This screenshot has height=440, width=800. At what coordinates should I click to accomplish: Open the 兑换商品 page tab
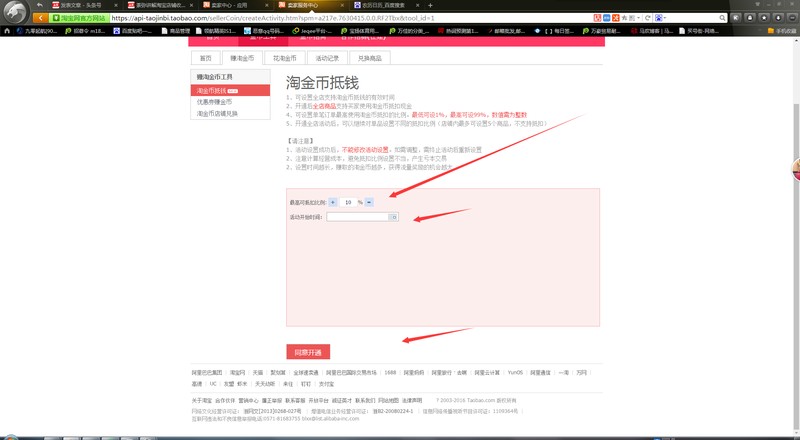[x=369, y=58]
